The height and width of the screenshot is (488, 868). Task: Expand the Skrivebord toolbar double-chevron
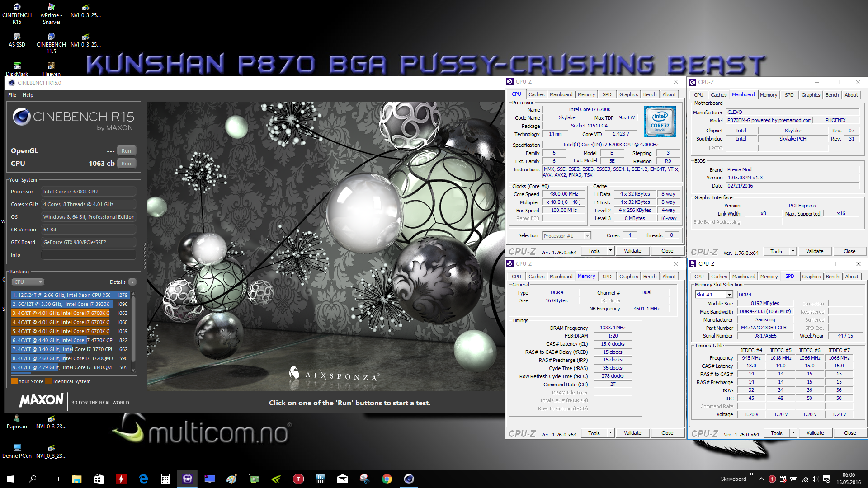pos(751,474)
